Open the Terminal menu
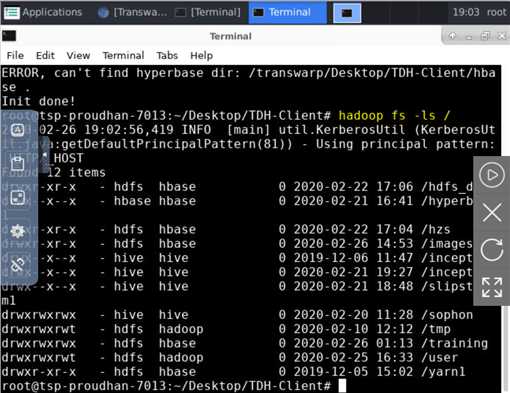 coord(123,55)
